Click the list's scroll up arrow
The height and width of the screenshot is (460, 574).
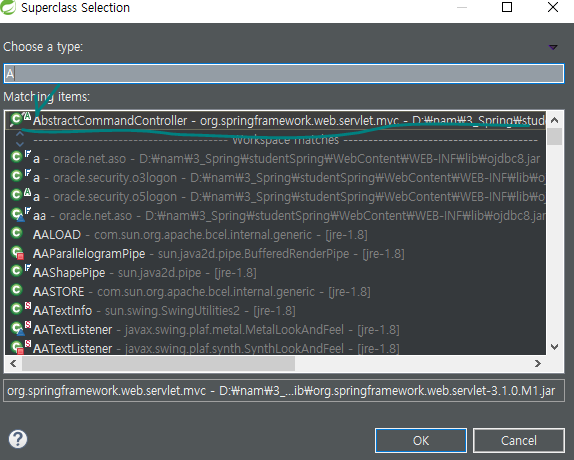[x=555, y=120]
